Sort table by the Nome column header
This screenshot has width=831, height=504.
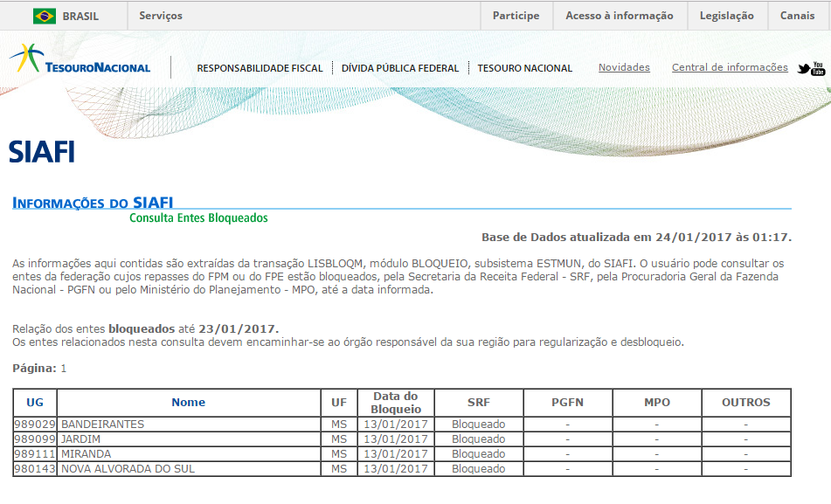[189, 402]
